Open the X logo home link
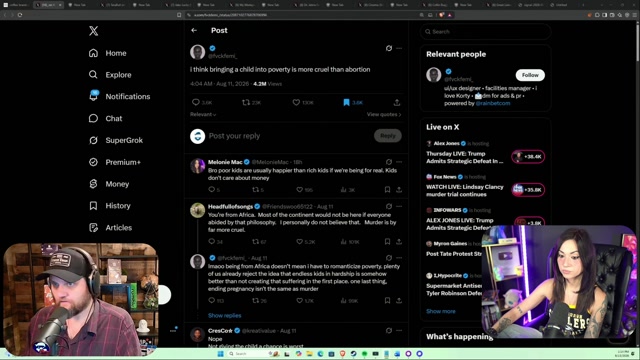This screenshot has width=640, height=360. click(x=93, y=31)
